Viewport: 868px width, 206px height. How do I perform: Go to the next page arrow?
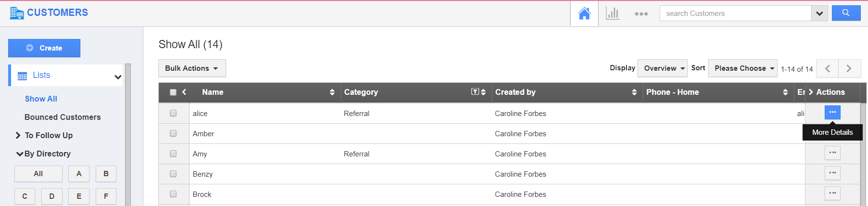849,68
